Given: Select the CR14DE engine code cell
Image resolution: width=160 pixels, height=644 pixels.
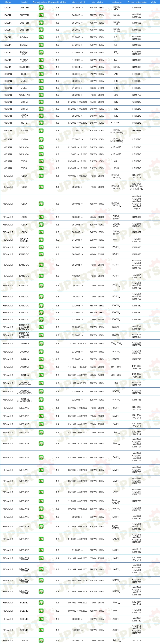Looking at the screenshot, I should (137, 102).
